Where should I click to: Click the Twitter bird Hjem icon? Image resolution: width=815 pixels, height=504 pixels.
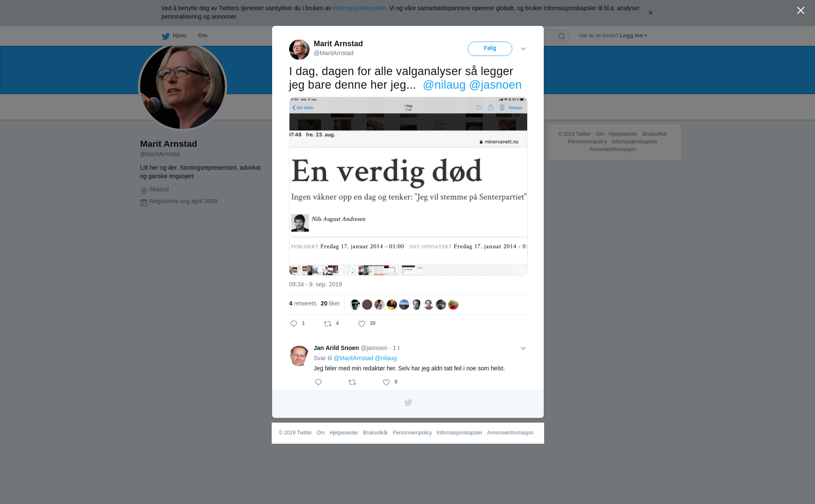click(x=166, y=36)
